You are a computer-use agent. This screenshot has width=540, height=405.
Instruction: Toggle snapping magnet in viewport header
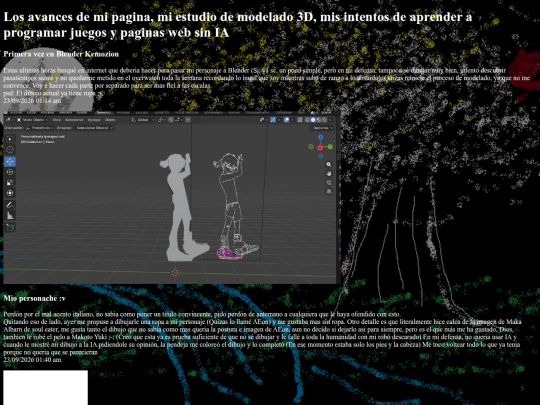tap(170, 120)
